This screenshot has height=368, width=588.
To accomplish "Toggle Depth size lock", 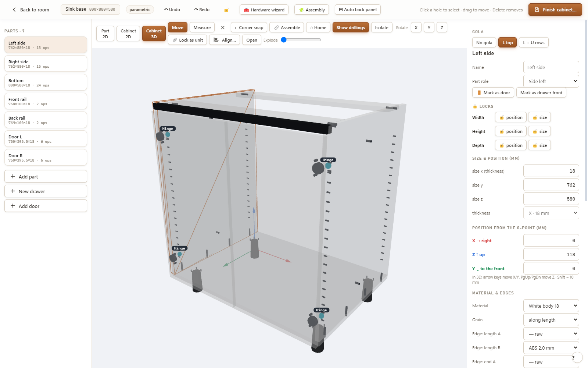I will click(539, 145).
